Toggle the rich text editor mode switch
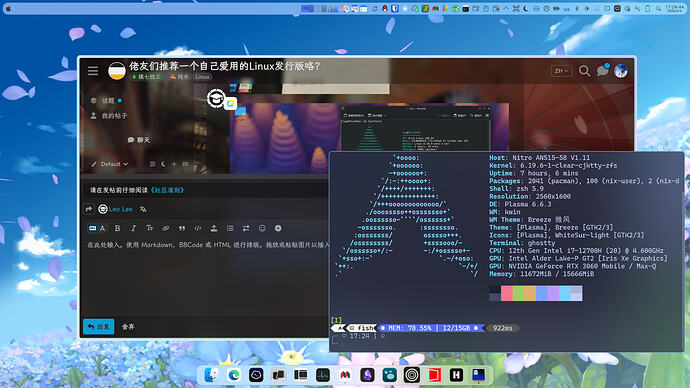This screenshot has height=388, width=690. [x=97, y=228]
